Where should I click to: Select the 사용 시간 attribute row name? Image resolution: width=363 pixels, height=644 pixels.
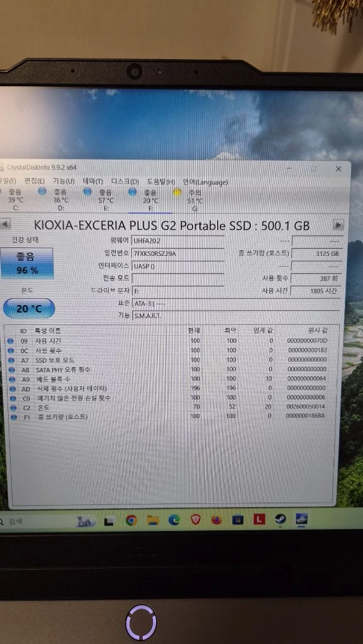point(48,341)
